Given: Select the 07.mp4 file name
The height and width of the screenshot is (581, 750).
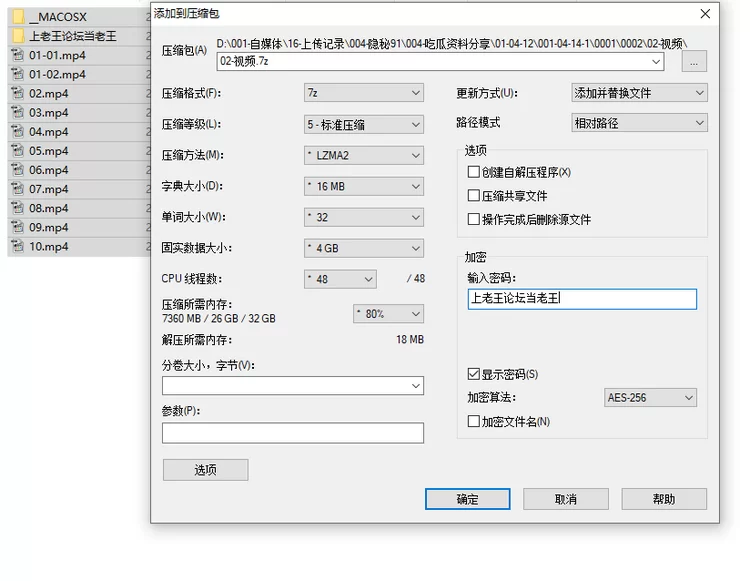Looking at the screenshot, I should point(48,189).
